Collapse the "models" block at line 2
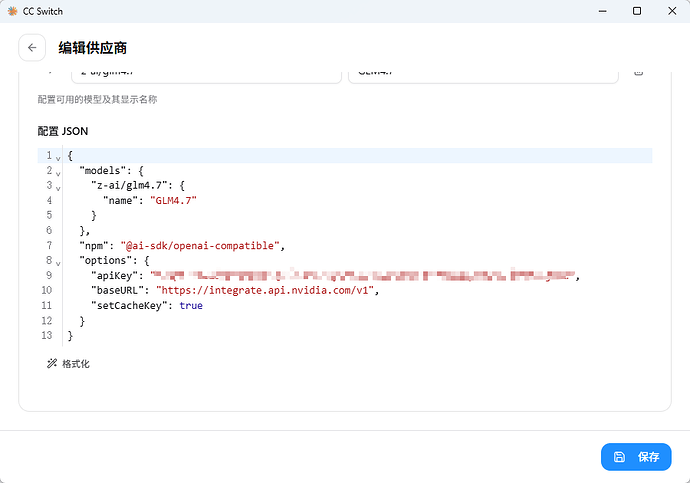The image size is (690, 483). pos(58,172)
